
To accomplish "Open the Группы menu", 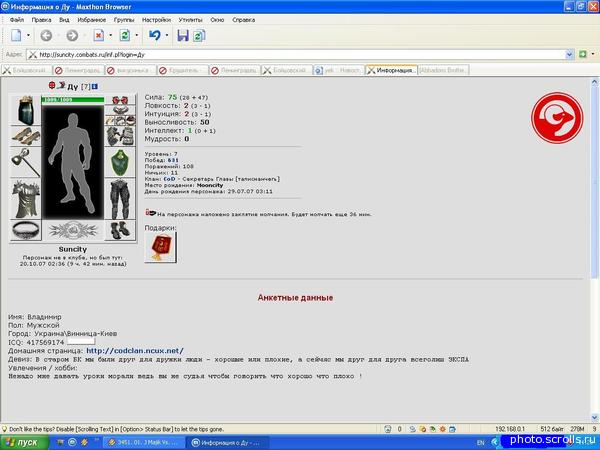I will pos(124,20).
